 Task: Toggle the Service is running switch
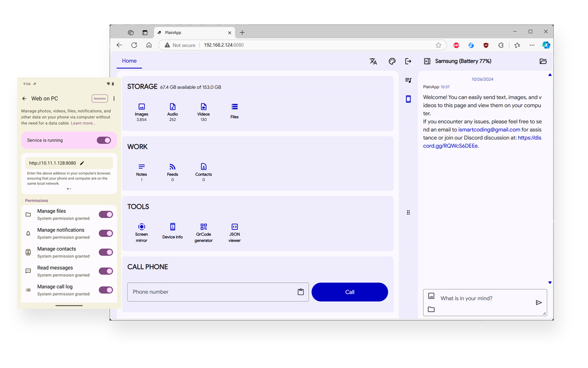click(104, 140)
